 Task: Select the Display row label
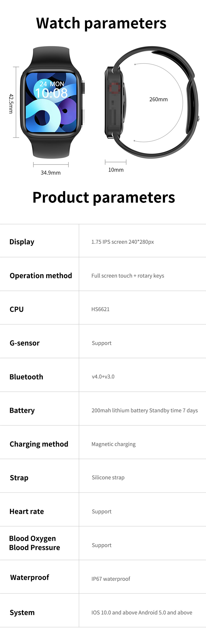pyautogui.click(x=22, y=242)
